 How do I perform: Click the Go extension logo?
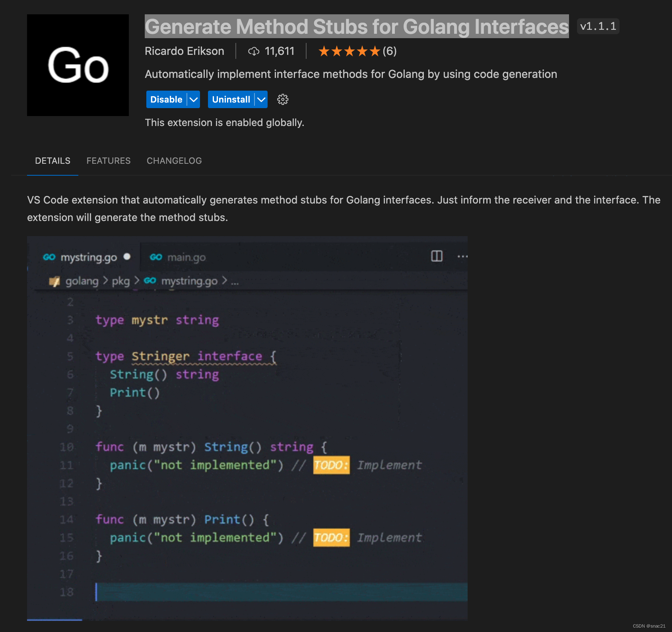[78, 65]
